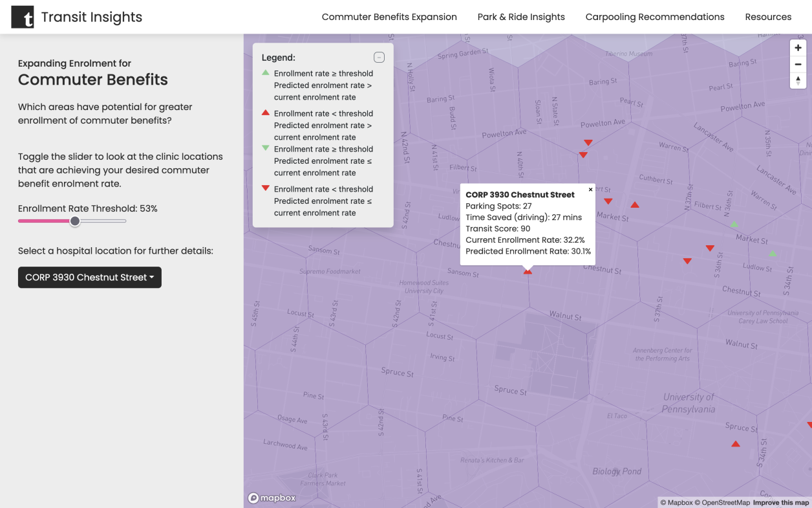
Task: Select the red marker beneath the popup
Action: (528, 272)
